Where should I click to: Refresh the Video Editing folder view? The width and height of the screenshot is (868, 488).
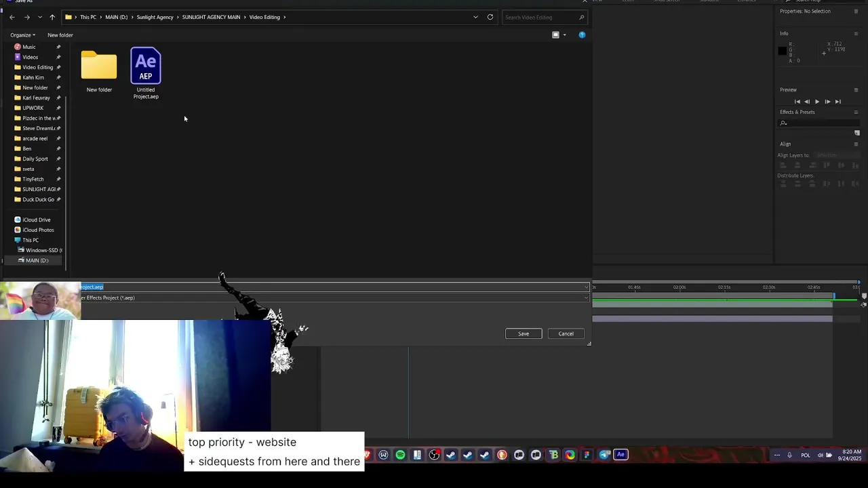pos(490,17)
